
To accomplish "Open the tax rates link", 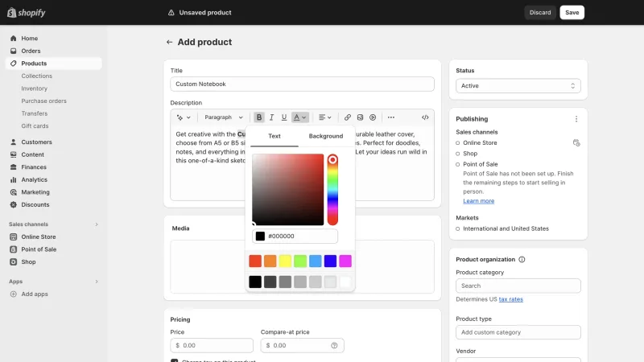I will click(511, 299).
